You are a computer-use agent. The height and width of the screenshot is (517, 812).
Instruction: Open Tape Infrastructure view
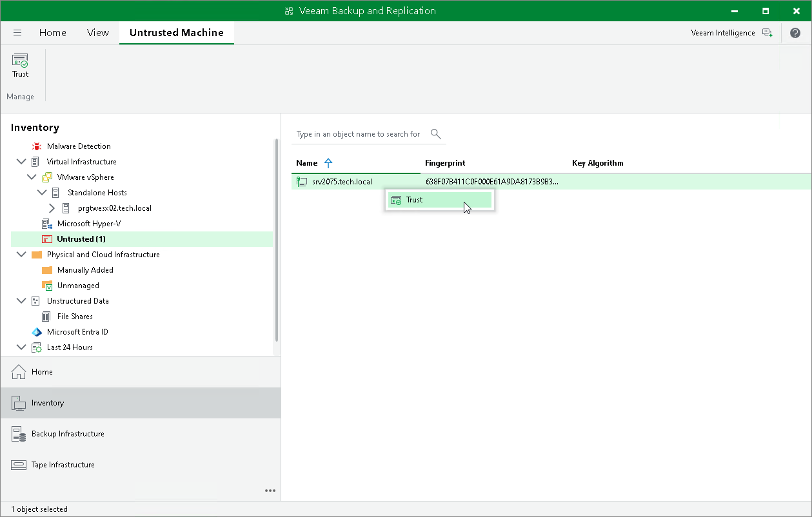(141, 465)
